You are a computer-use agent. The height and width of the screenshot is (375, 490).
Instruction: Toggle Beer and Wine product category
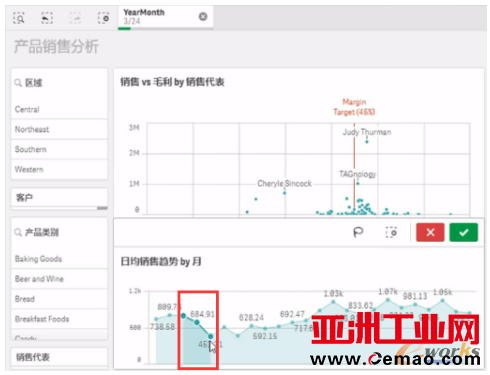pyautogui.click(x=59, y=279)
